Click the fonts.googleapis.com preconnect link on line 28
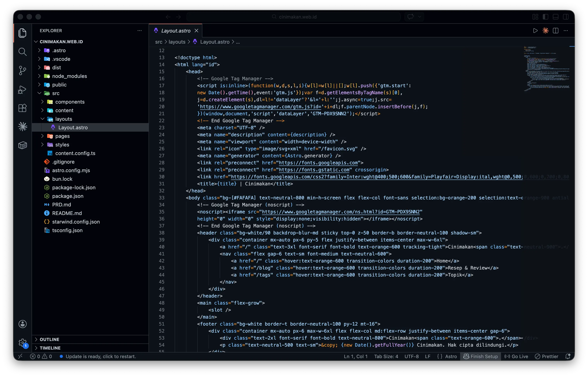588x377 pixels. [318, 163]
